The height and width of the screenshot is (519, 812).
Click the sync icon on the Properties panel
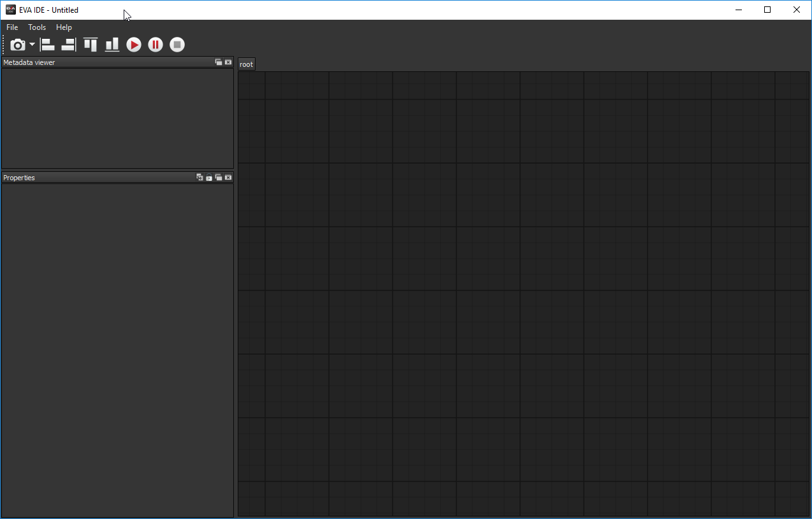click(199, 177)
